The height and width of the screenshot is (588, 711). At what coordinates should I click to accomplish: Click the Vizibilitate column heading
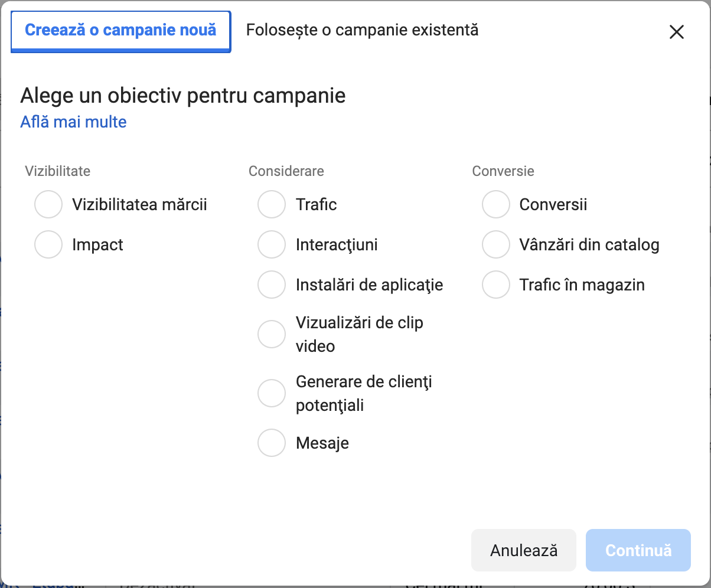pos(57,171)
